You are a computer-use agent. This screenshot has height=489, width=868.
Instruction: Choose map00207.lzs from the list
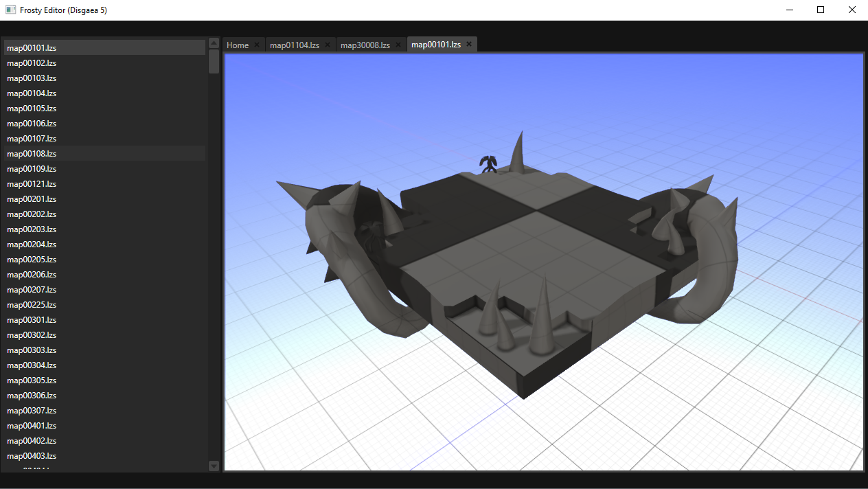pyautogui.click(x=104, y=289)
